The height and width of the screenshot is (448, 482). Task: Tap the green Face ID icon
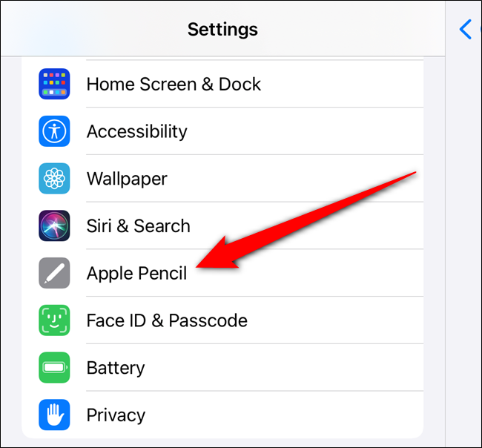(54, 320)
